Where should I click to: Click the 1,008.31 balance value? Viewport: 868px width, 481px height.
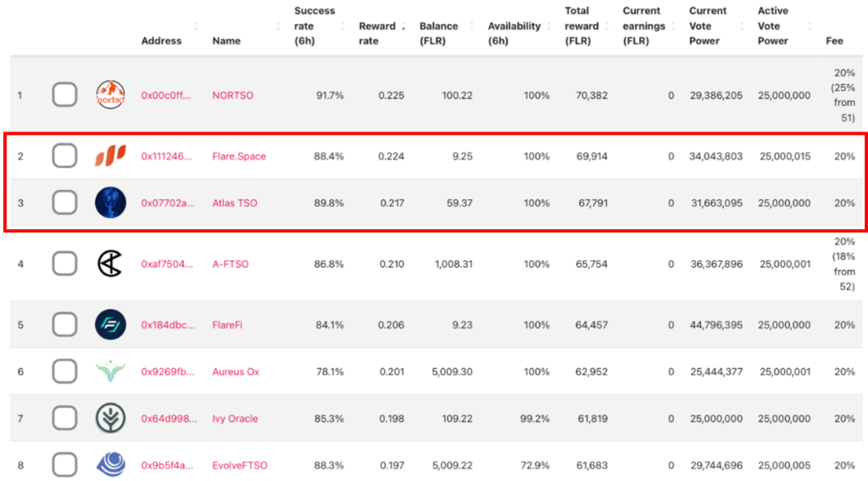pos(453,265)
